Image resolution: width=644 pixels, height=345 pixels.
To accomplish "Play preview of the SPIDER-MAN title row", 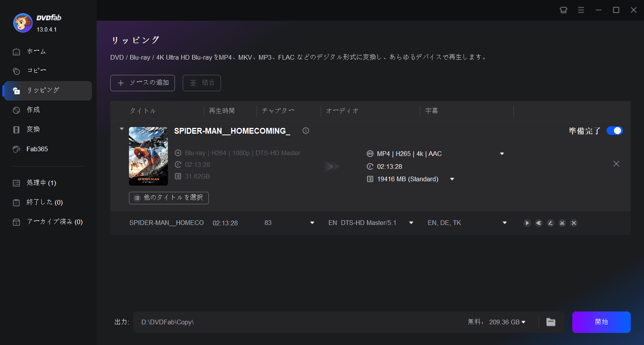I will click(x=527, y=223).
